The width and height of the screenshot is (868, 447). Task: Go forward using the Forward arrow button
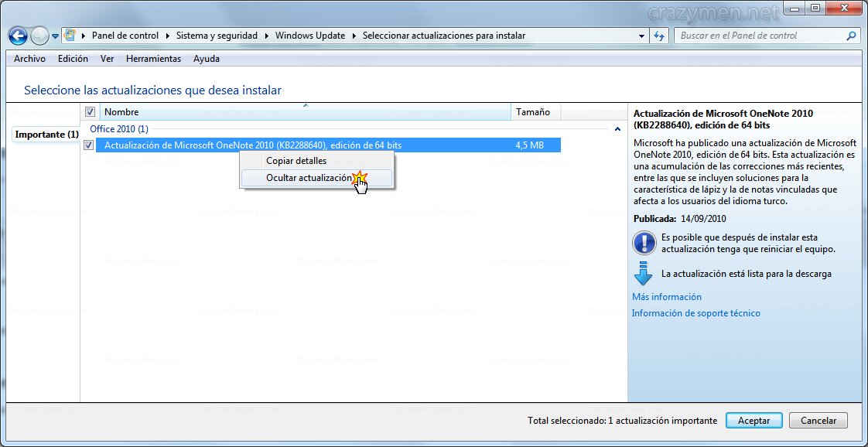pyautogui.click(x=40, y=36)
